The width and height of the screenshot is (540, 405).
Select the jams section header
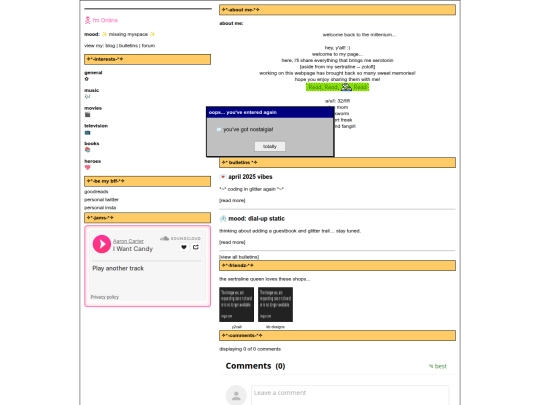click(x=147, y=218)
